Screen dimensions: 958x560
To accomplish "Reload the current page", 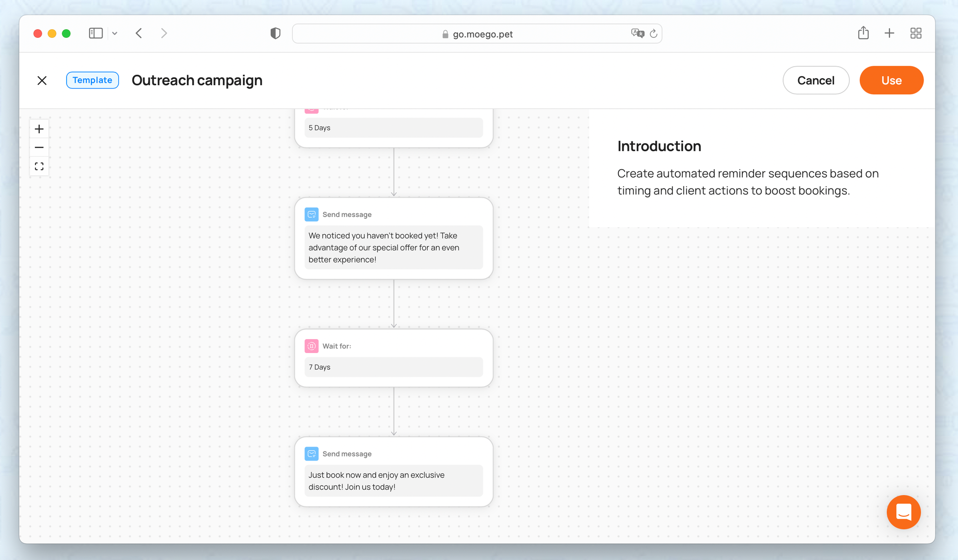I will [x=653, y=34].
